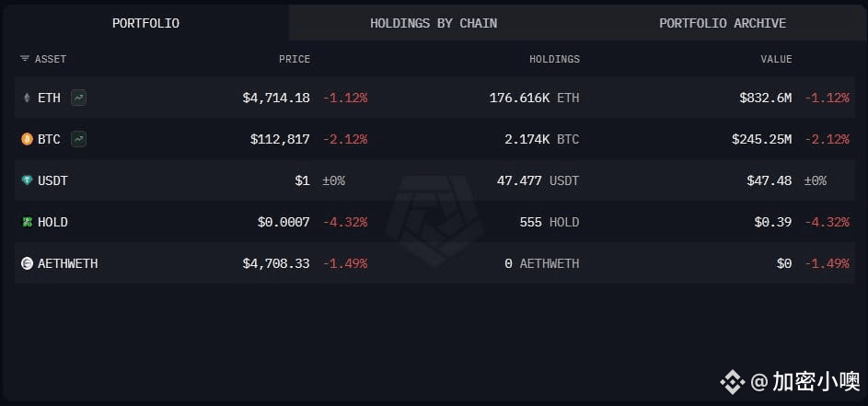Open the HOLDINGS BY CHAIN tab
Image resolution: width=868 pixels, height=406 pixels.
[x=434, y=23]
